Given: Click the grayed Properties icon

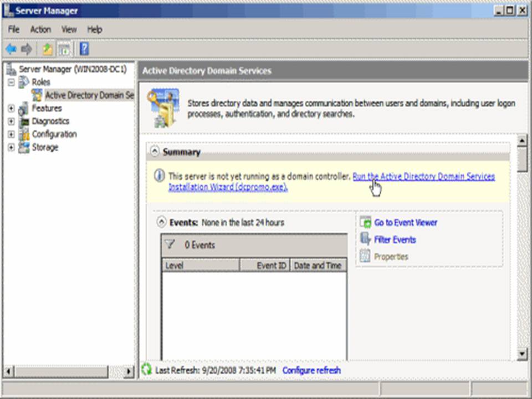Looking at the screenshot, I should coord(365,256).
